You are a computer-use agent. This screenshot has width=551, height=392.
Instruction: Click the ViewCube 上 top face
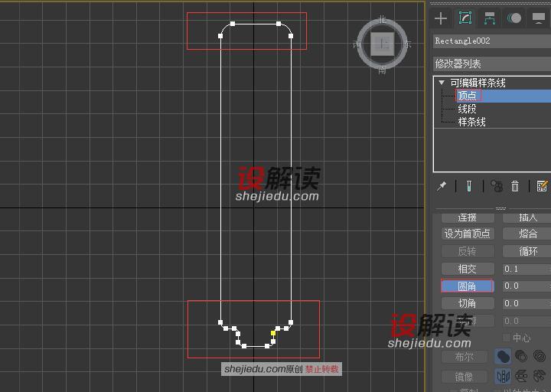point(383,44)
